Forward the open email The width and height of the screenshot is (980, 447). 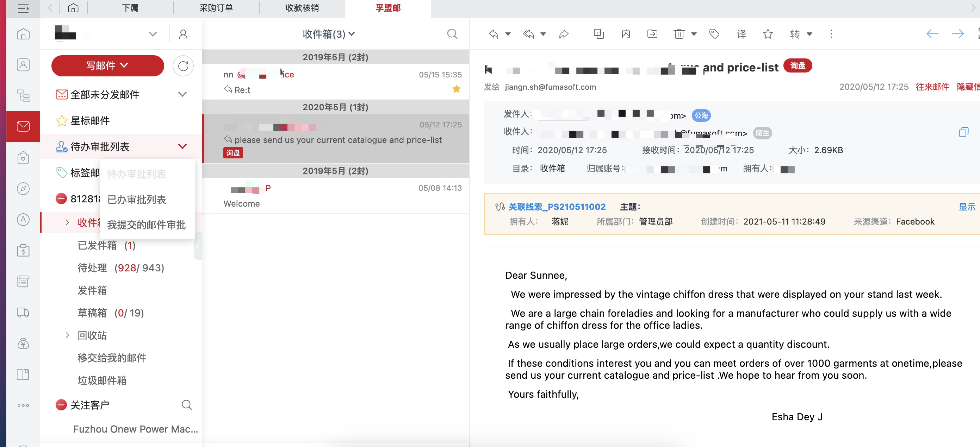(563, 34)
